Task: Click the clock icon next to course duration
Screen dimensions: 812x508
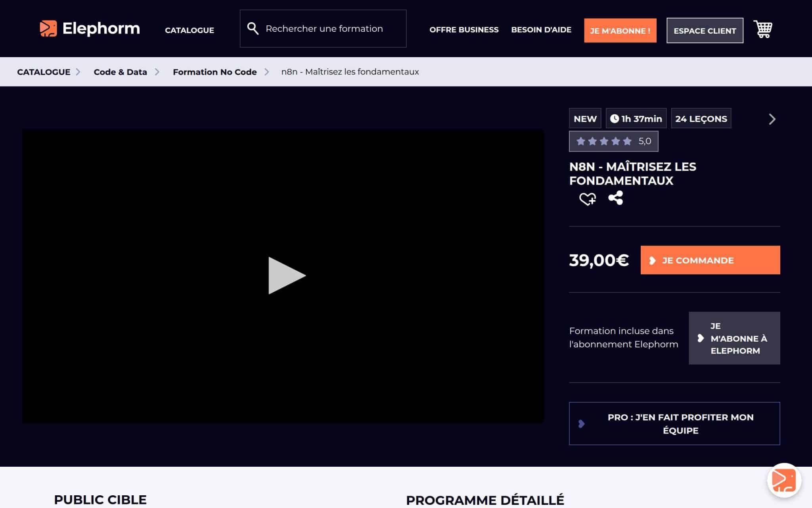Action: 614,118
